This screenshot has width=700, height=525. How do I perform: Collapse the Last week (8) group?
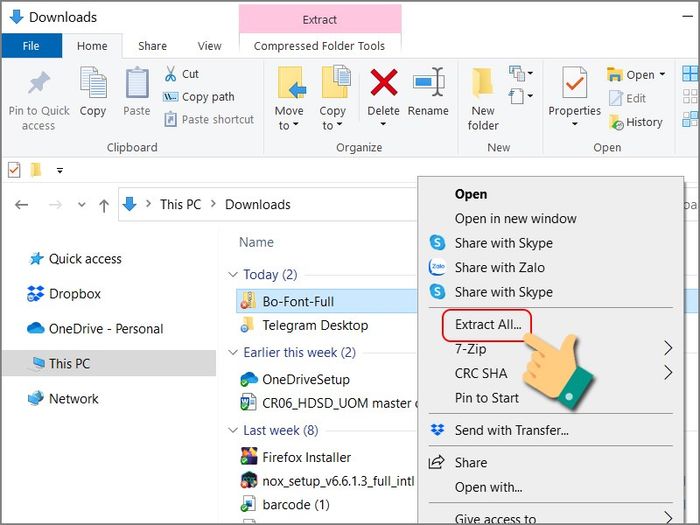point(233,430)
